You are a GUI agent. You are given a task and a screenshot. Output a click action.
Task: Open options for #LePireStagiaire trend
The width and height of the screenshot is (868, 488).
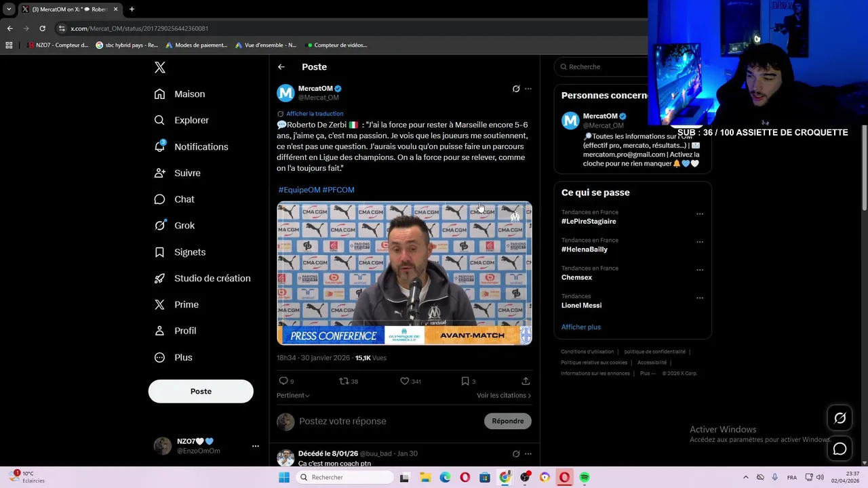pos(700,214)
